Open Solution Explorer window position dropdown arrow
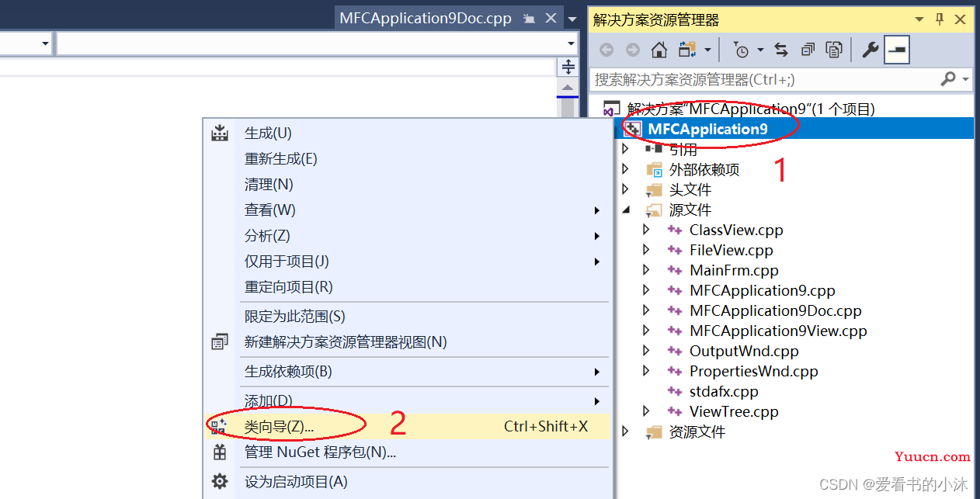980x499 pixels. pyautogui.click(x=919, y=19)
